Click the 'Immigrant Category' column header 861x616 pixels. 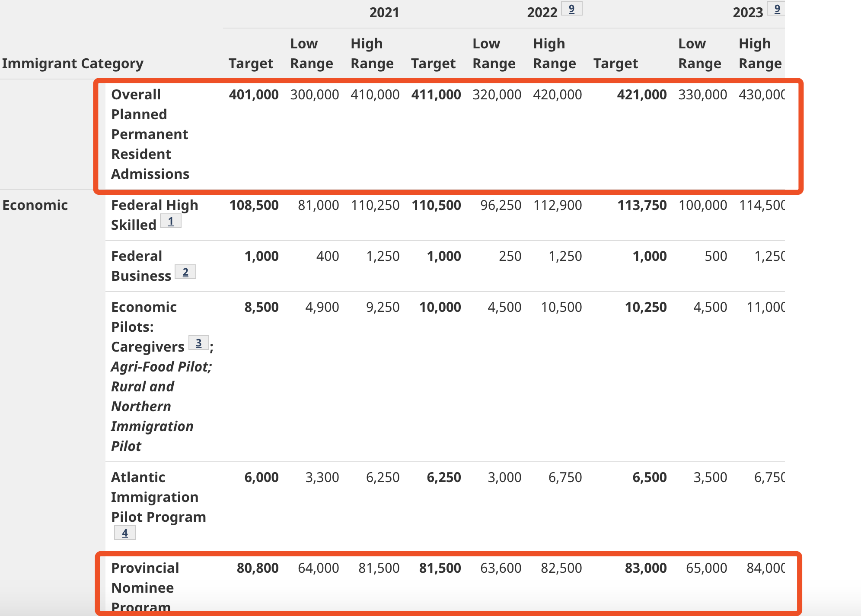pyautogui.click(x=73, y=64)
